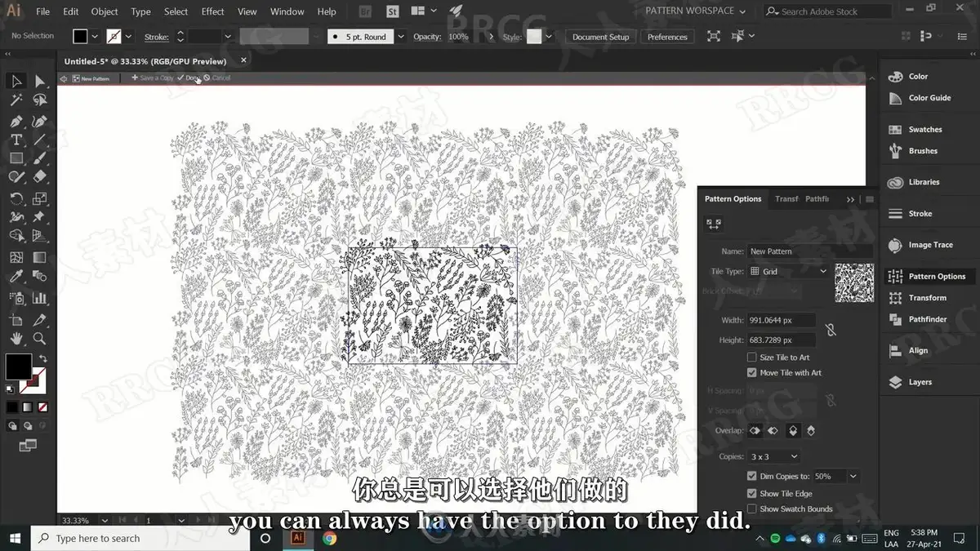Viewport: 980px width, 551px height.
Task: Select the Zoom tool
Action: pyautogui.click(x=40, y=338)
